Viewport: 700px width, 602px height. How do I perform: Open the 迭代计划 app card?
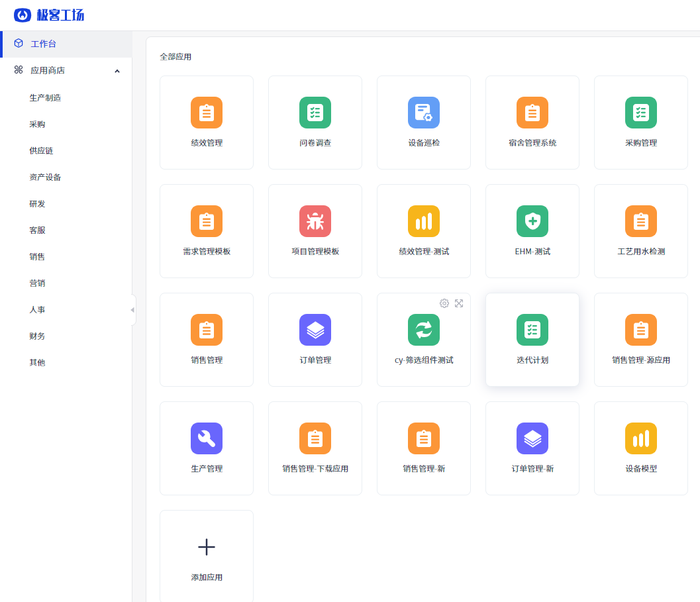532,339
